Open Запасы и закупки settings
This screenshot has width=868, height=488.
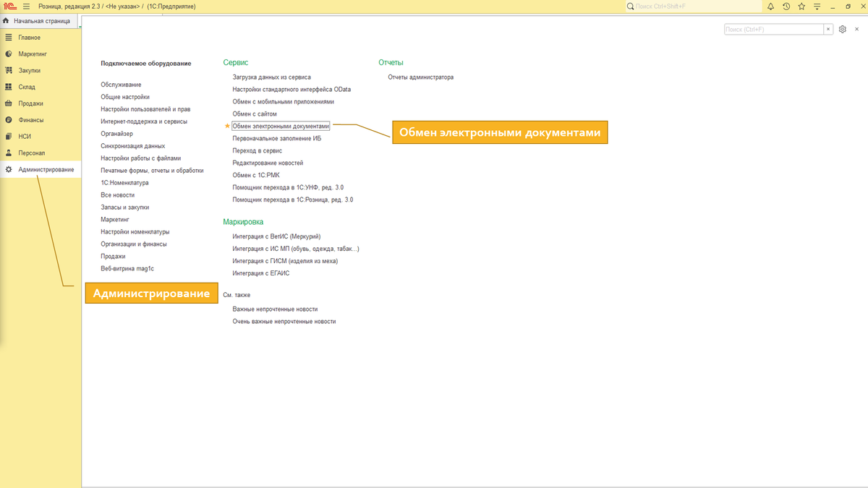(125, 207)
